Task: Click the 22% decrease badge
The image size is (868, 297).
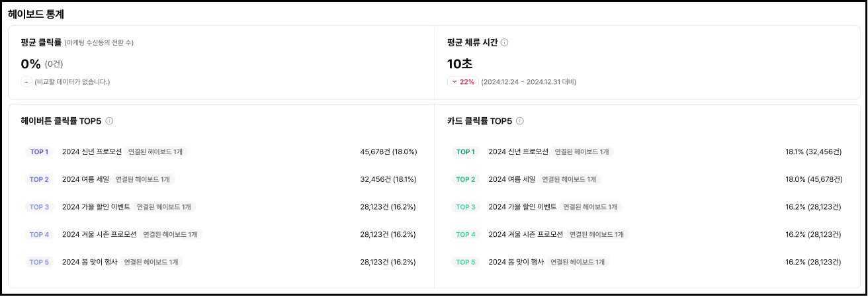Action: (x=462, y=82)
